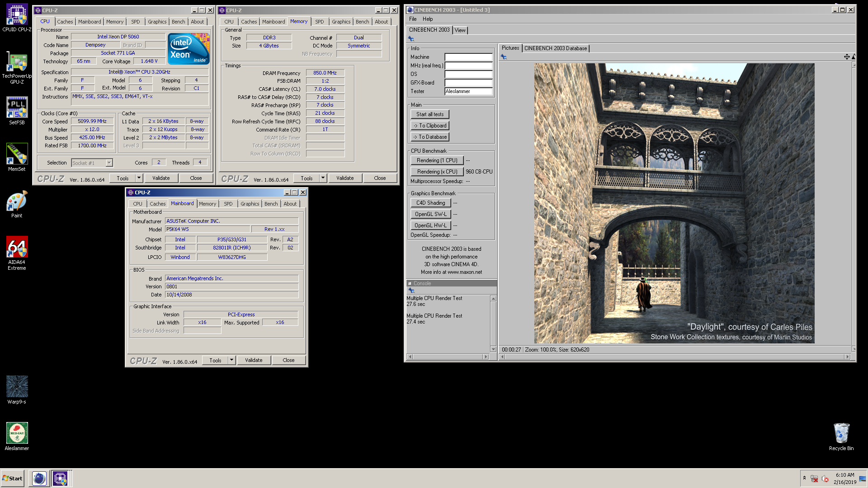Click console scrollbar down arrow

point(493,349)
